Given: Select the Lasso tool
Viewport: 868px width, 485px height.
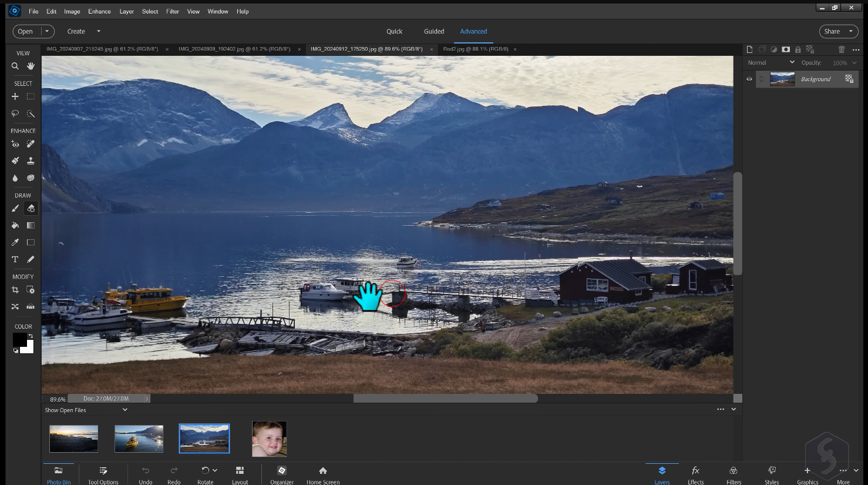Looking at the screenshot, I should click(15, 113).
